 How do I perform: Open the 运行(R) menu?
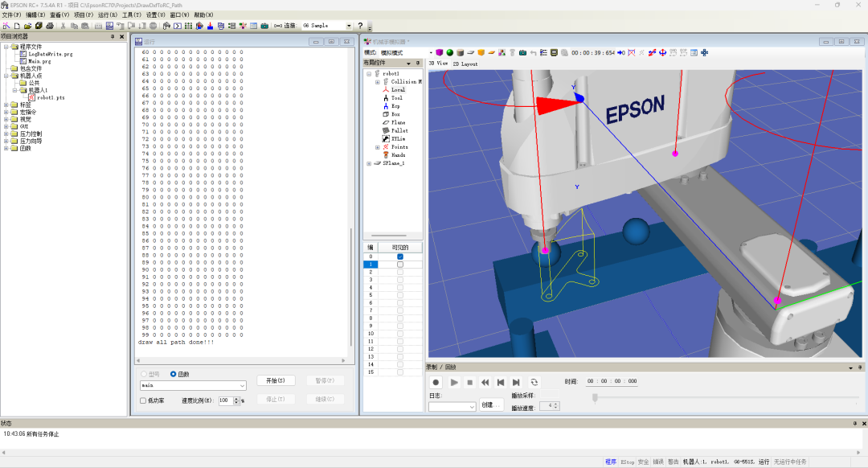pos(108,15)
